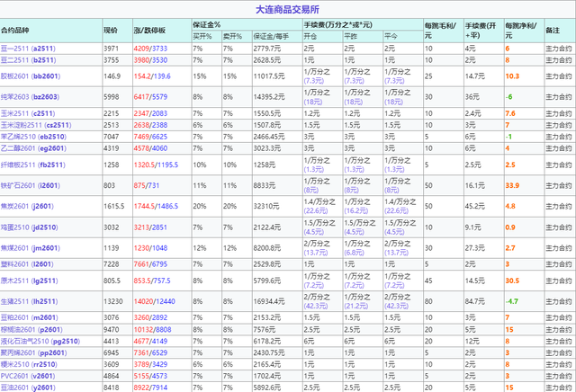Open the 纯苯2603 (bz2603) contract link
Viewport: 576px width, 392px height.
(x=30, y=97)
